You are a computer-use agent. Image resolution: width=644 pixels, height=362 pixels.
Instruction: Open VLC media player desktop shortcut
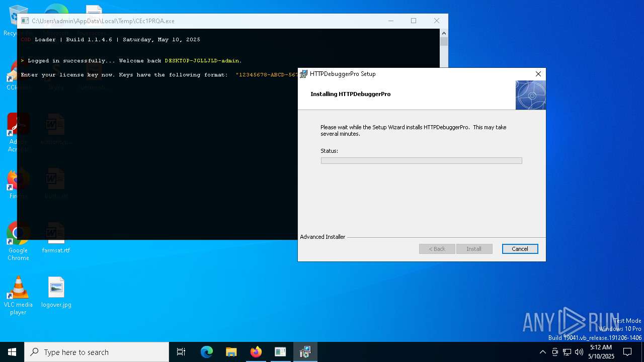(18, 296)
